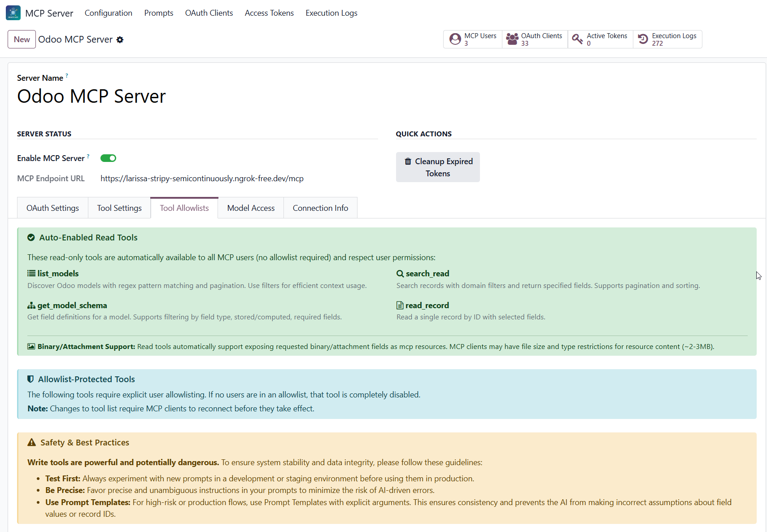Click the image icon by Binary/Attachment Support

point(31,346)
